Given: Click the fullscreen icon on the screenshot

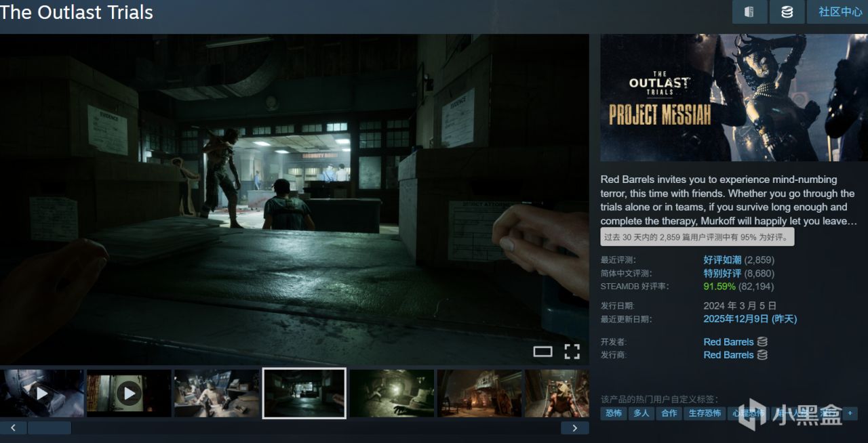Looking at the screenshot, I should coord(572,351).
